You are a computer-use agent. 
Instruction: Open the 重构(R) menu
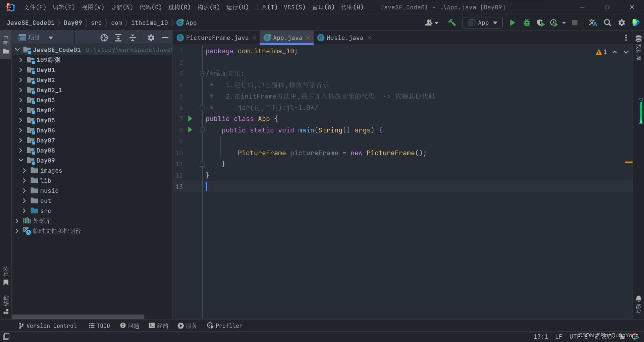click(179, 7)
